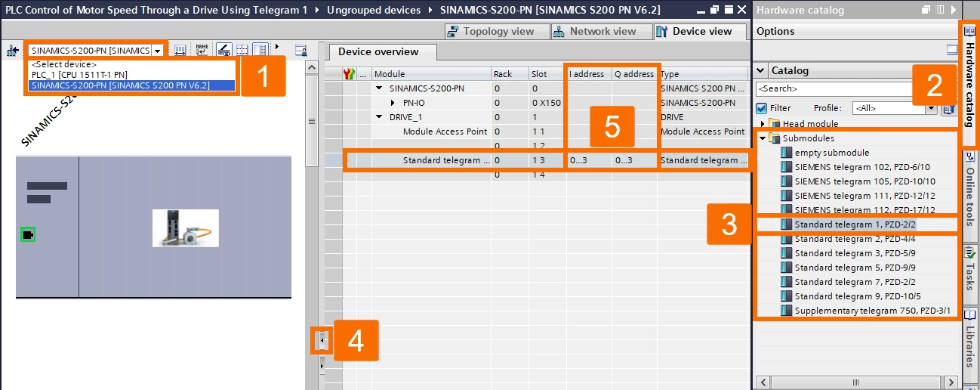Toggle the Filter checkbox in the catalog
Image resolution: width=980 pixels, height=390 pixels.
click(761, 108)
